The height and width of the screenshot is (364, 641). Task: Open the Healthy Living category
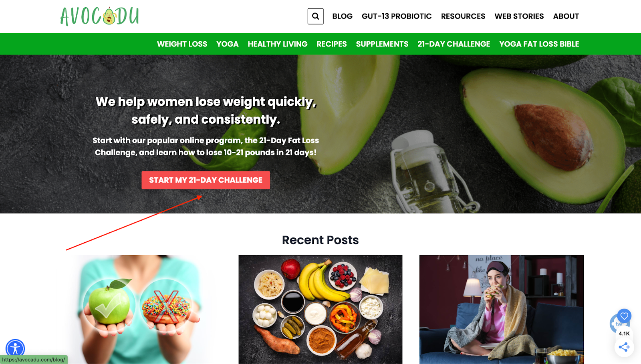pyautogui.click(x=277, y=44)
